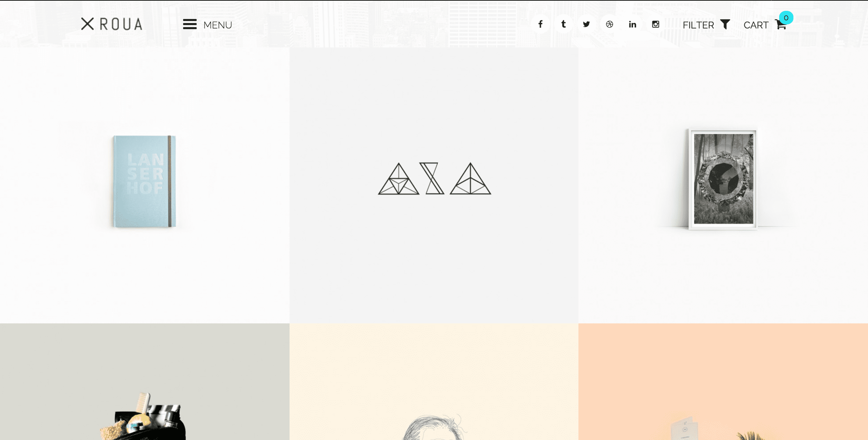The height and width of the screenshot is (440, 868).
Task: Click the CART text button
Action: 756,25
